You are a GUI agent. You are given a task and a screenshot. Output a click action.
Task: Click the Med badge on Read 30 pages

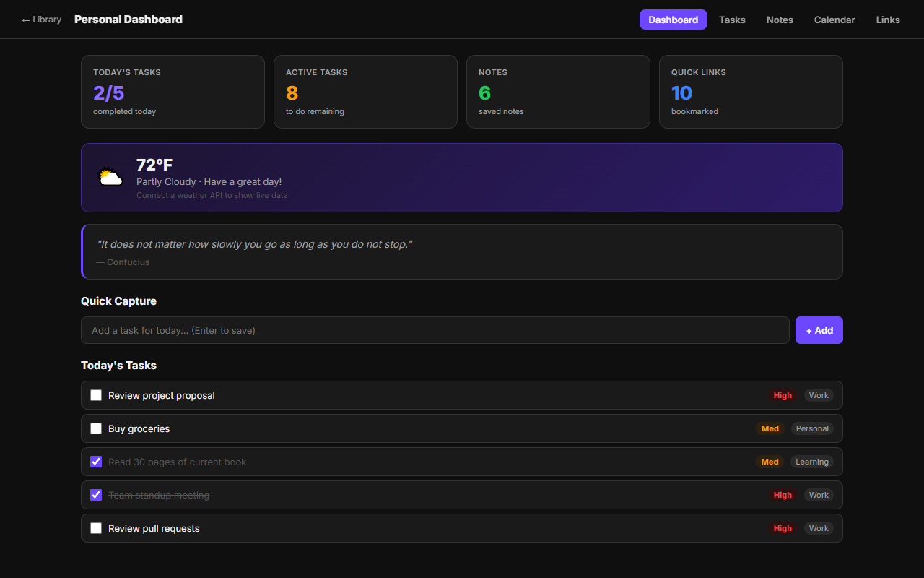770,462
